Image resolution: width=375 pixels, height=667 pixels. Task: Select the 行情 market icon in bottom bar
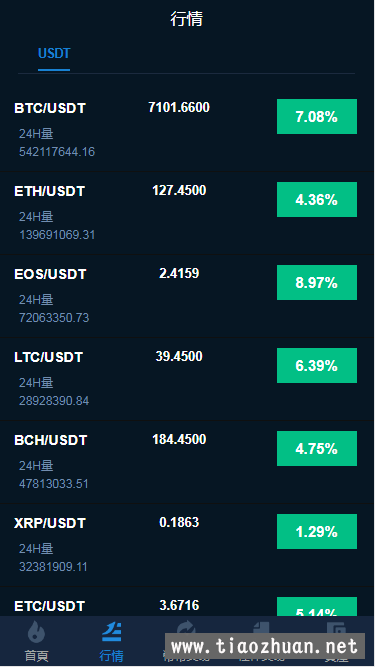pos(111,632)
